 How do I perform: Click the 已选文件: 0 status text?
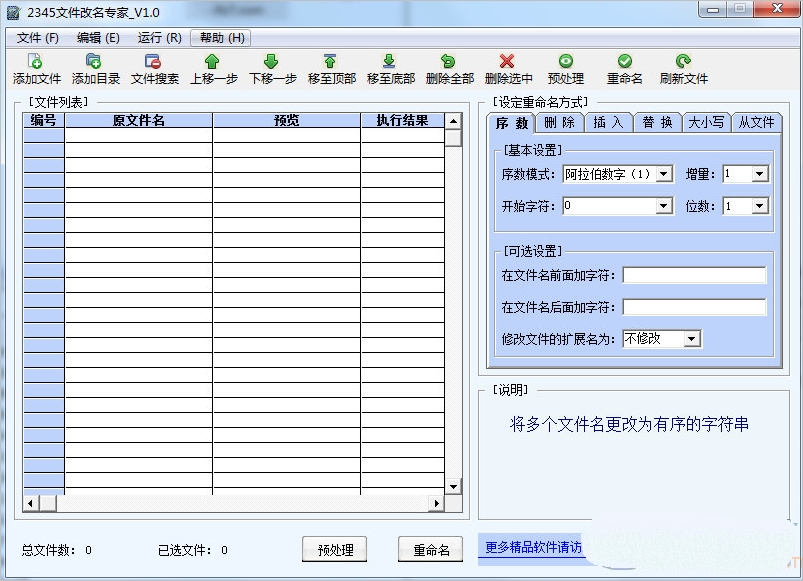coord(193,550)
